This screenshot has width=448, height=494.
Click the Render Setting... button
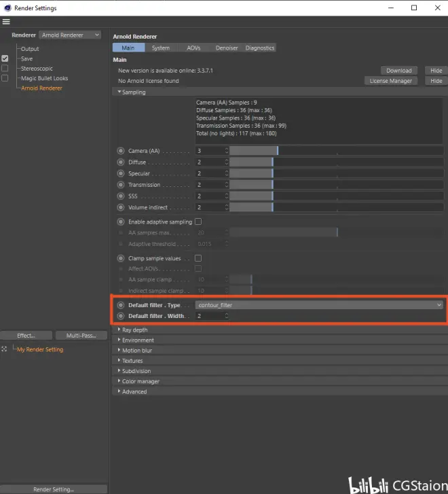coord(54,489)
